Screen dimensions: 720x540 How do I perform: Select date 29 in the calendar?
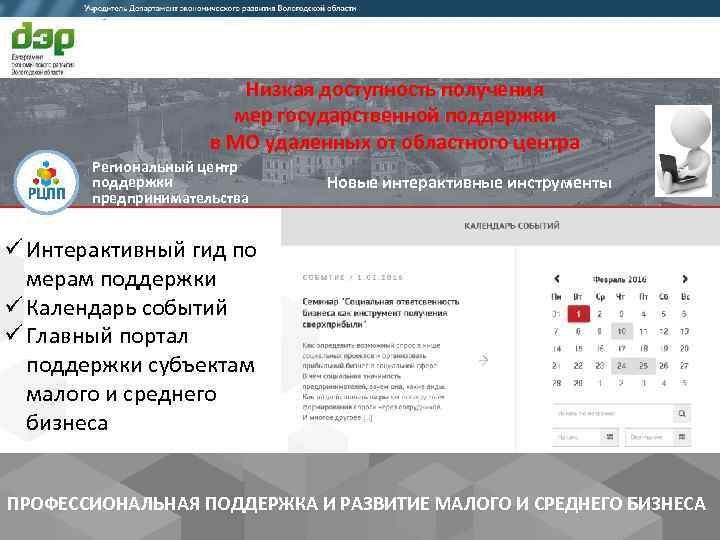[578, 382]
